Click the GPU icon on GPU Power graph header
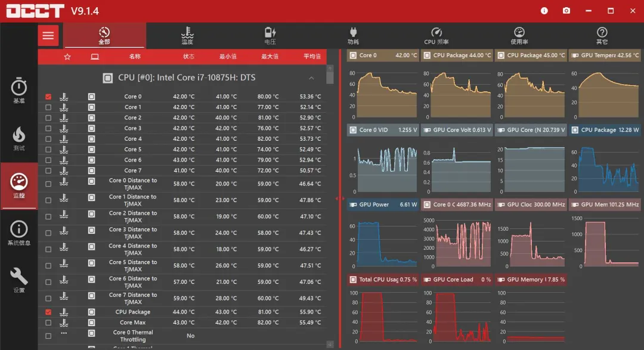 tap(353, 205)
